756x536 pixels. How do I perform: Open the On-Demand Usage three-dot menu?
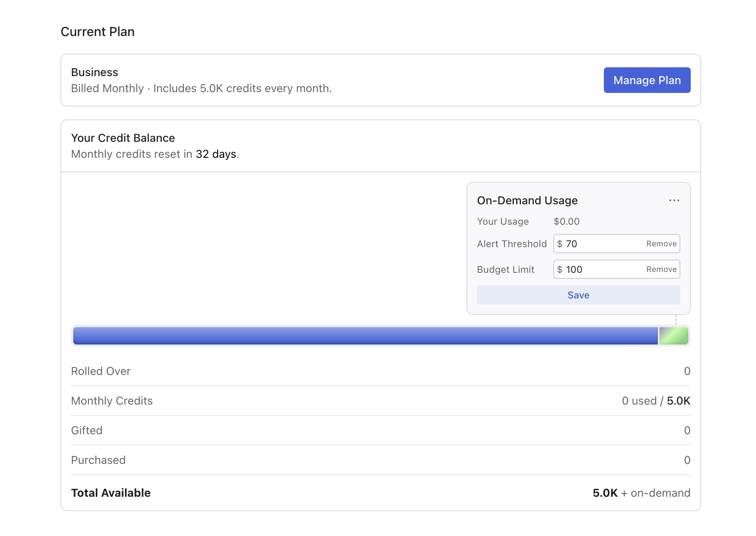pyautogui.click(x=674, y=200)
